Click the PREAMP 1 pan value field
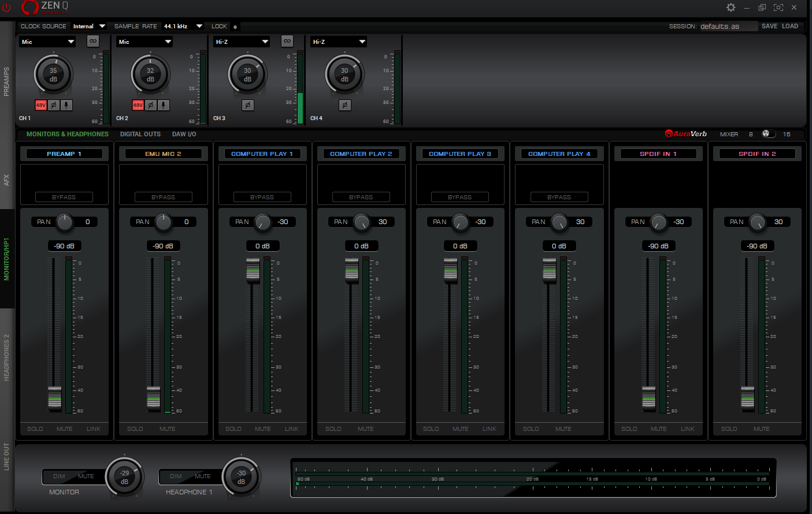812x514 pixels. (x=88, y=222)
